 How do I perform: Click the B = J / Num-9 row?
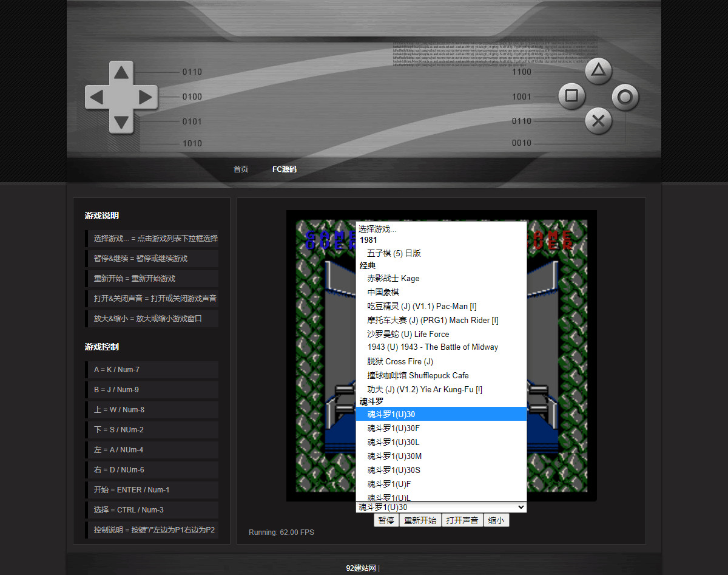(x=152, y=390)
